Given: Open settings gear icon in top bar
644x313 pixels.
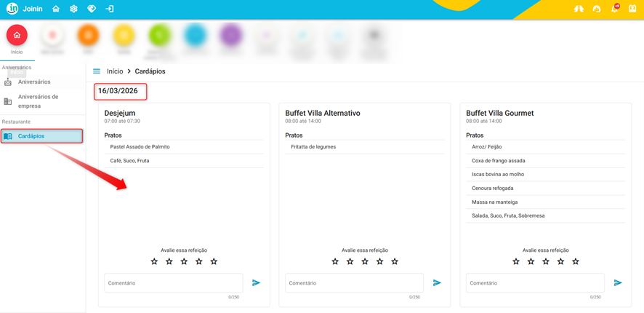Looking at the screenshot, I should [73, 9].
